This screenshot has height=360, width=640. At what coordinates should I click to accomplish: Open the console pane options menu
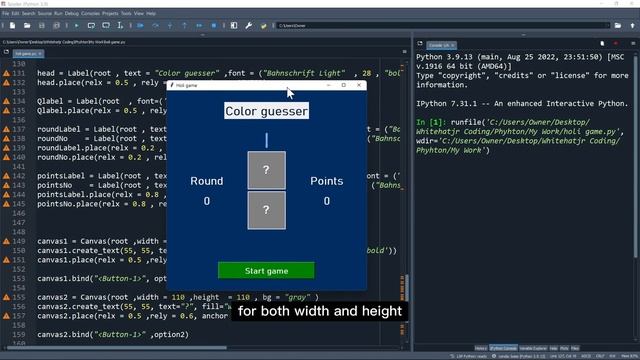click(x=633, y=43)
